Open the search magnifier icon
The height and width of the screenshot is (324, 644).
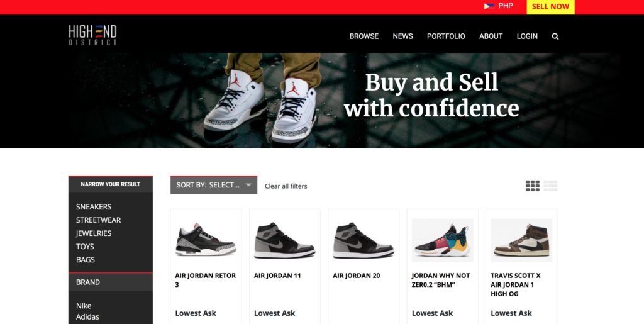point(555,36)
